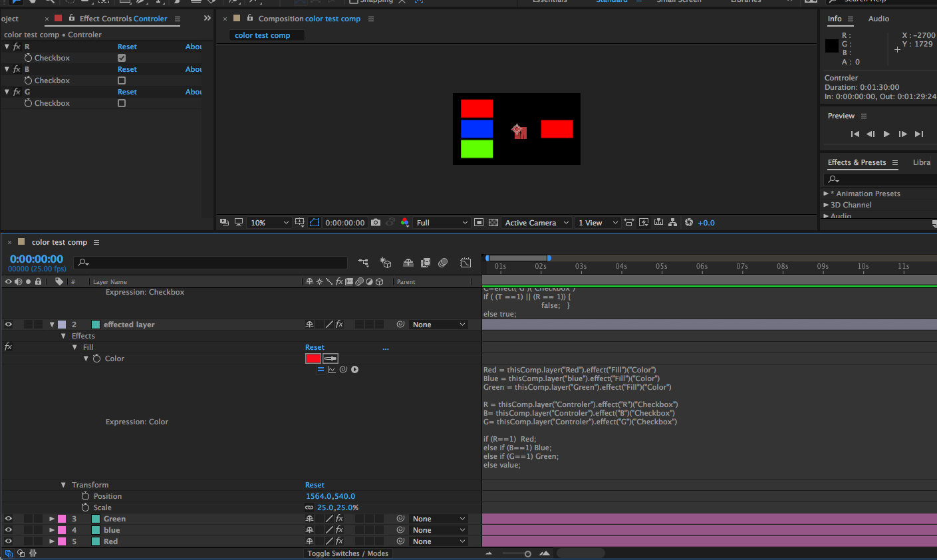Image resolution: width=937 pixels, height=560 pixels.
Task: Open the Full resolution dropdown
Action: click(442, 223)
